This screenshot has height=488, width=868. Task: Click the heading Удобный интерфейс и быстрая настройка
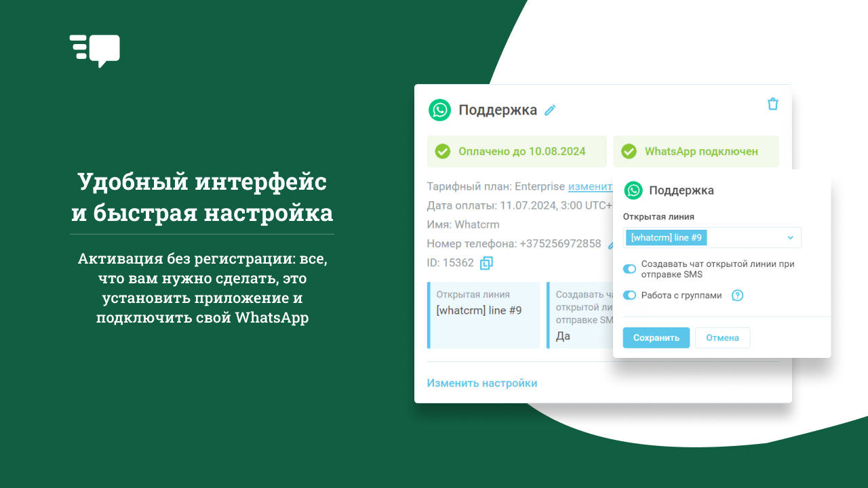(202, 197)
